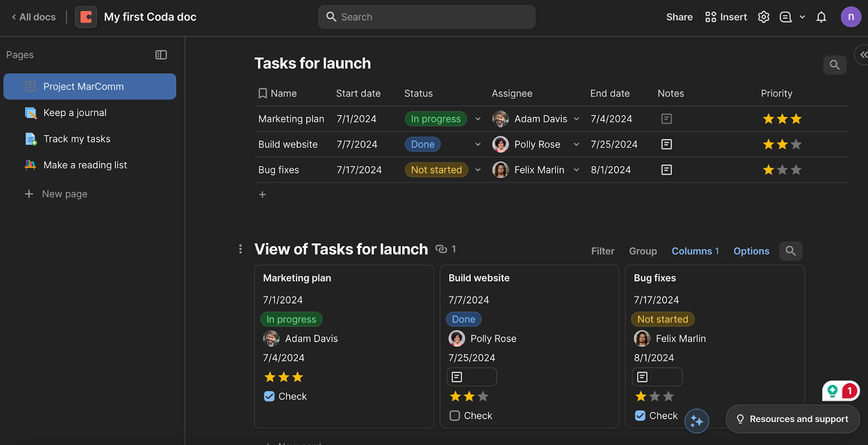This screenshot has height=445, width=868.
Task: Expand the Not started status dropdown arrow
Action: pos(478,170)
